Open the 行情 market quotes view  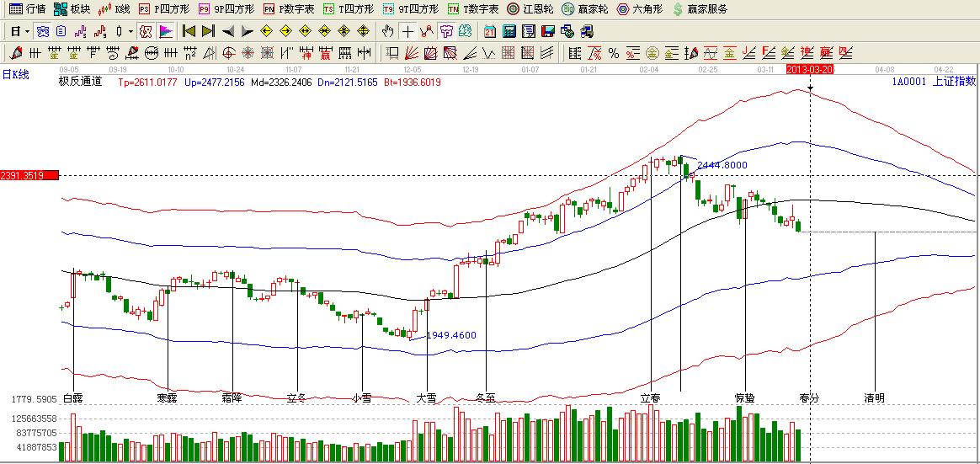click(x=27, y=9)
